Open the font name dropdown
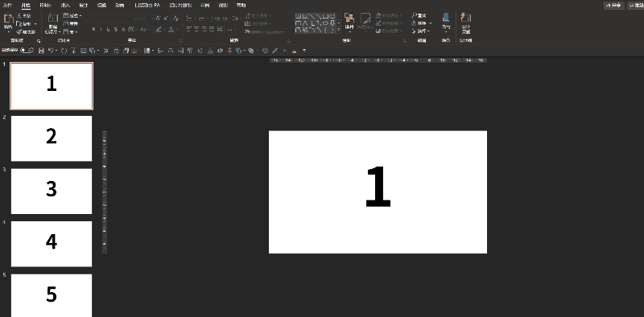 pyautogui.click(x=135, y=19)
